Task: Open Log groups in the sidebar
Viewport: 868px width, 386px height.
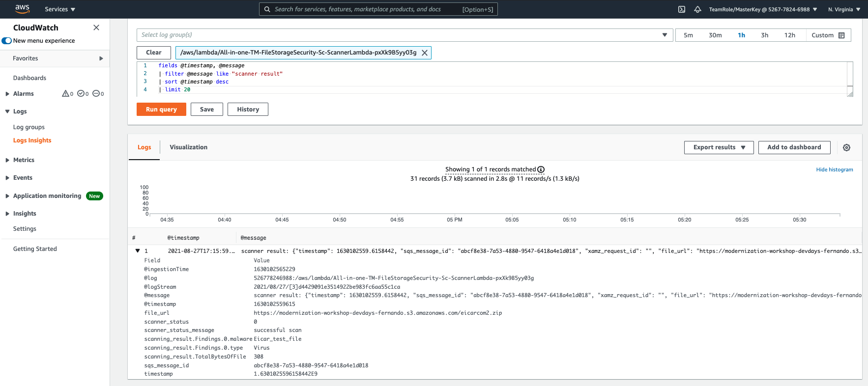Action: [x=29, y=127]
